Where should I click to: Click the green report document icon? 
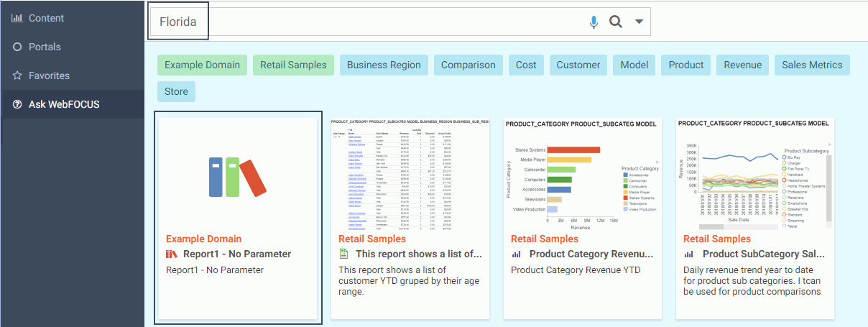point(343,254)
